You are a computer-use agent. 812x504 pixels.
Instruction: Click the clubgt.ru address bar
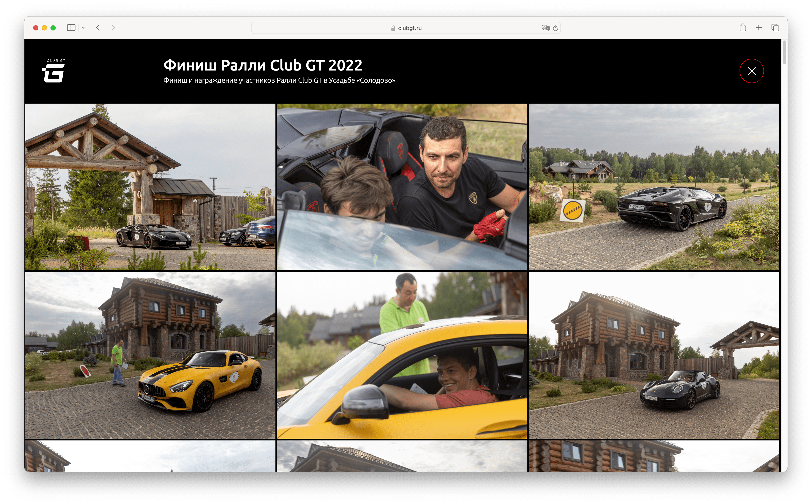[x=406, y=28]
